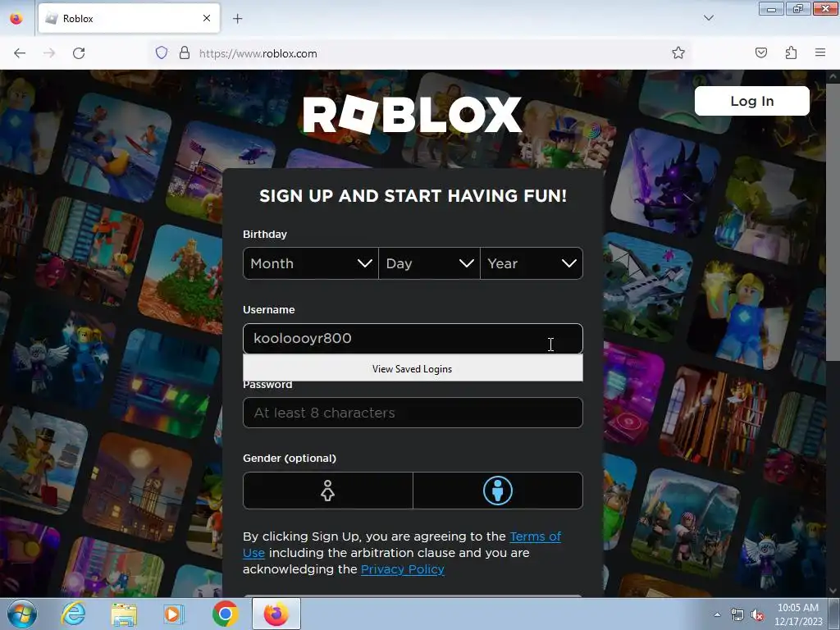The image size is (840, 630).
Task: Open the Firefox hamburger menu
Action: [x=820, y=52]
